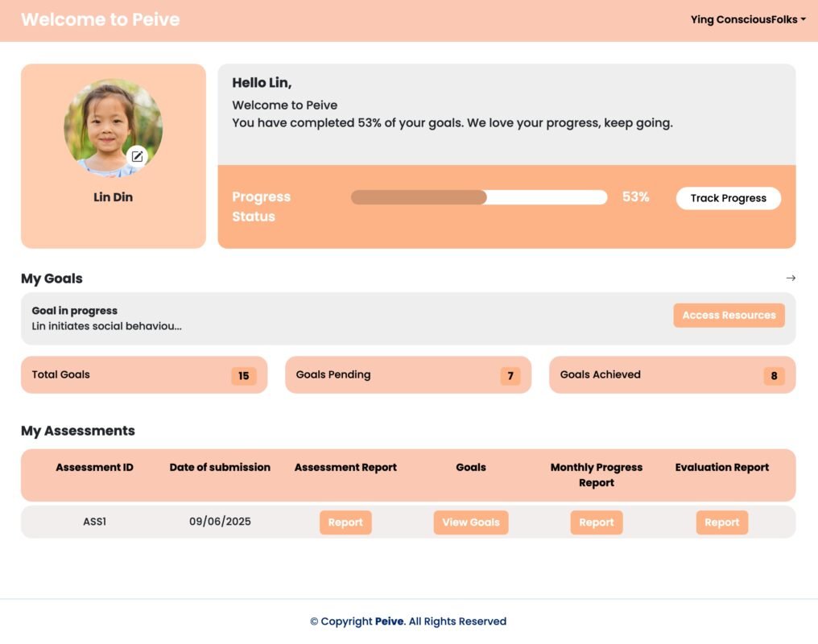Open the Monthly Progress Report button

(x=597, y=522)
